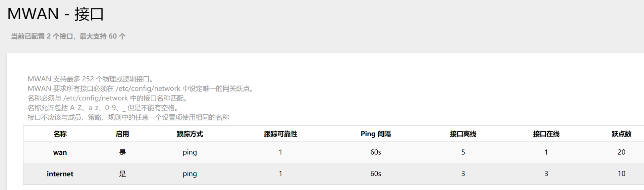Click the internet interface name cell
644x190 pixels.
(x=60, y=174)
